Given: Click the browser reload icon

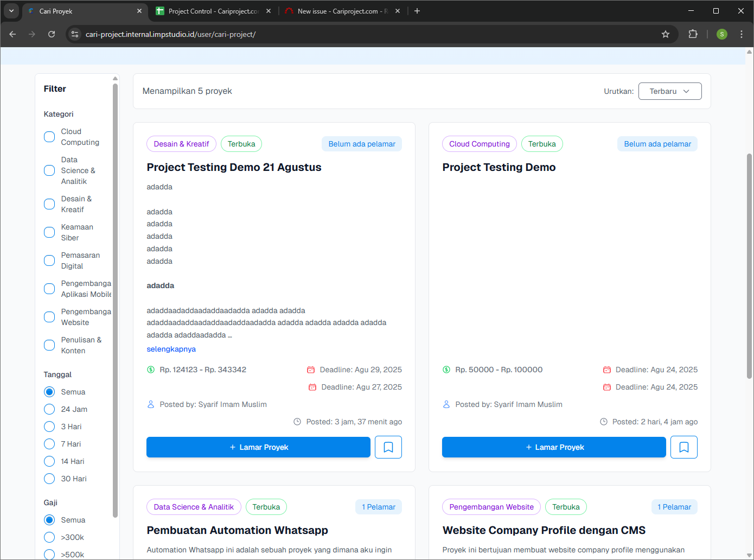Looking at the screenshot, I should 52,34.
